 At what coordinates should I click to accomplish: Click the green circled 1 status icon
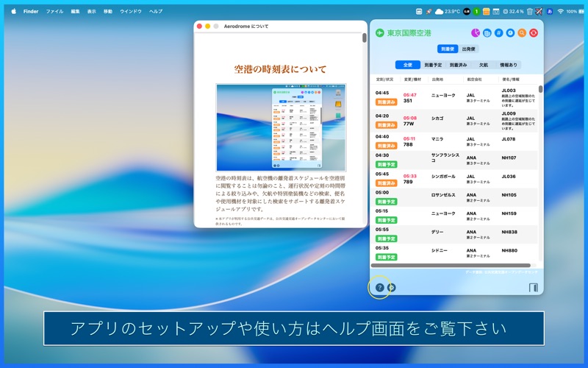click(476, 11)
